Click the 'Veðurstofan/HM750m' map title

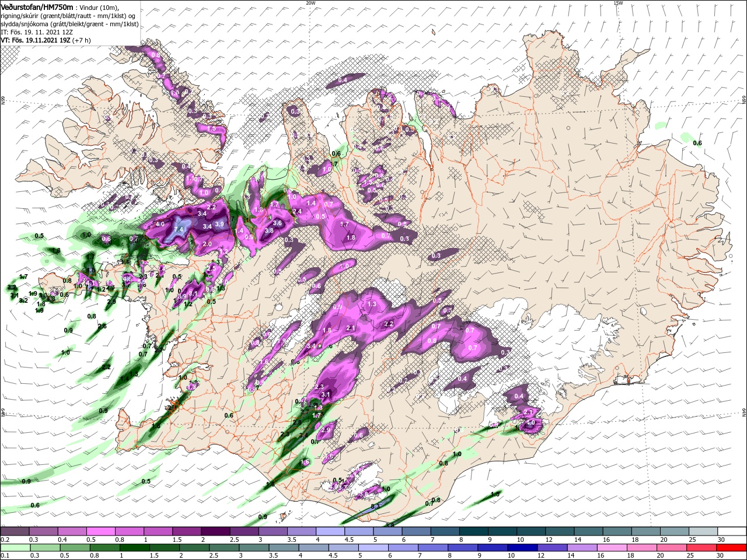click(37, 6)
